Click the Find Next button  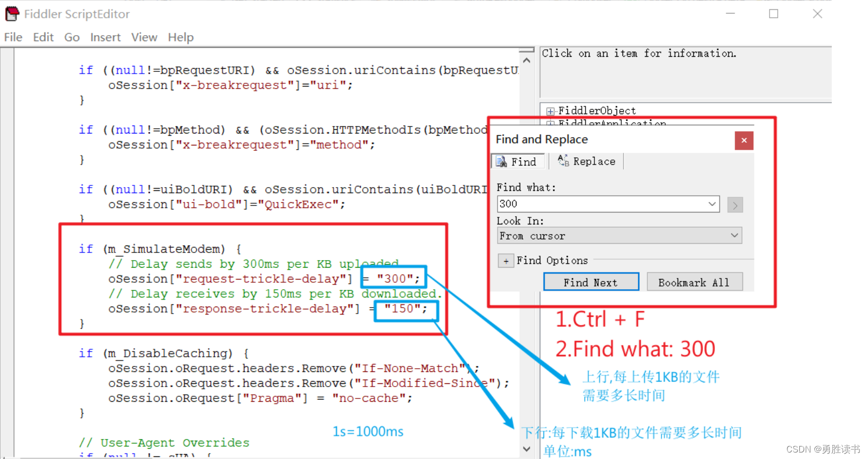(591, 282)
